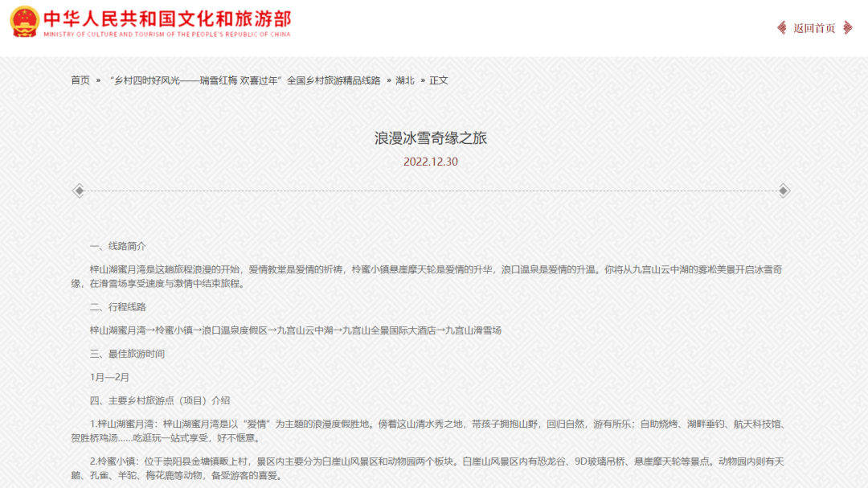Screen dimensions: 868x488
Task: Click the 1月—2月 travel time text
Action: pyautogui.click(x=109, y=377)
